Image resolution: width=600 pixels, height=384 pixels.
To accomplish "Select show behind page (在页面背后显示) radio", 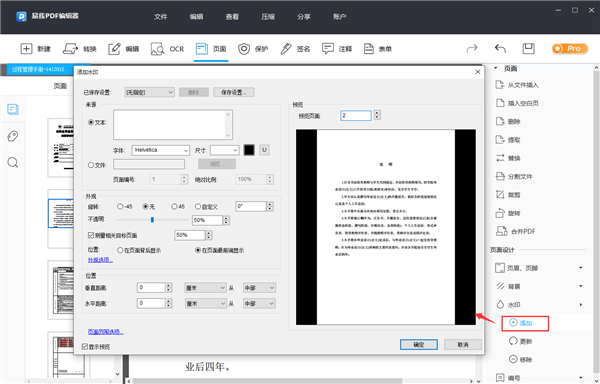I will (x=120, y=250).
